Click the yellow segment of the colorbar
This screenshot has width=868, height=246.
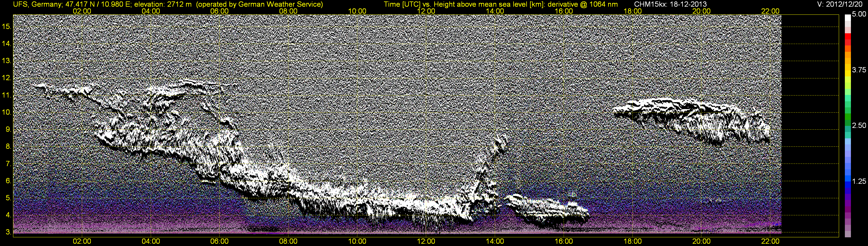pos(848,74)
